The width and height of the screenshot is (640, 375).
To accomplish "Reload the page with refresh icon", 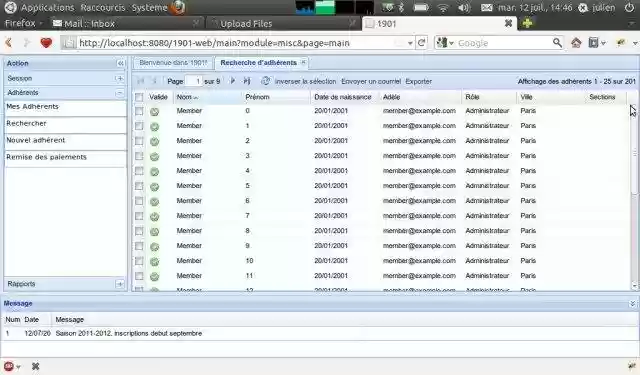I will click(x=422, y=42).
